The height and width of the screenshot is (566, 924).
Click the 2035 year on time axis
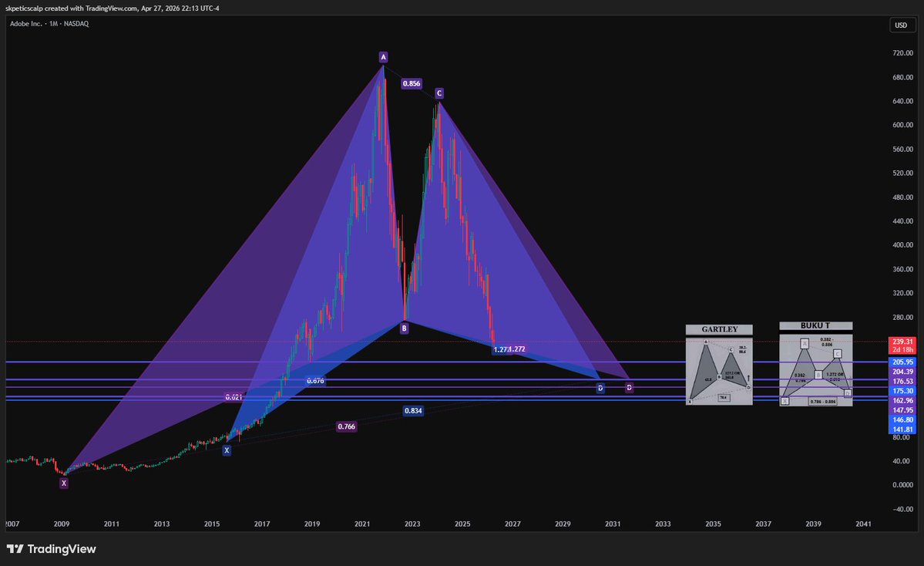713,524
